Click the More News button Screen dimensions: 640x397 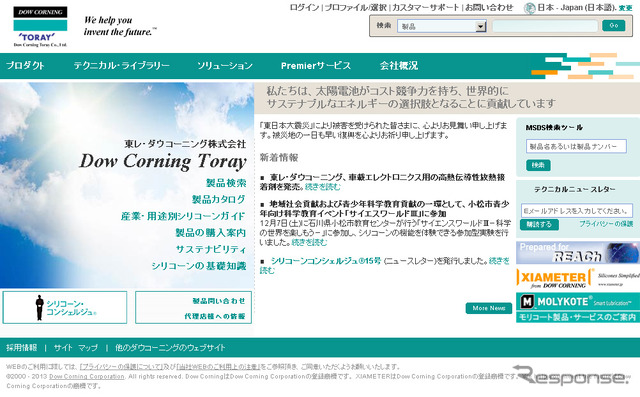pyautogui.click(x=489, y=308)
